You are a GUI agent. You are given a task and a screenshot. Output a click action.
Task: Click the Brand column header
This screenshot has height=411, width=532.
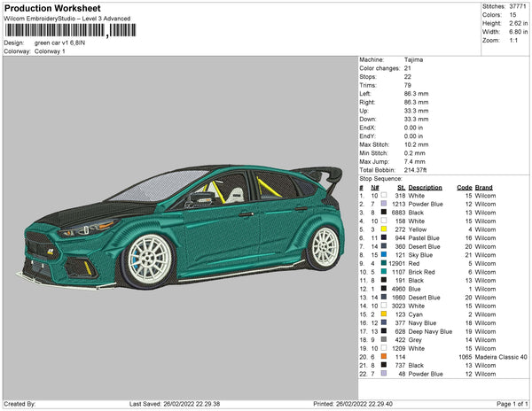[x=483, y=188]
